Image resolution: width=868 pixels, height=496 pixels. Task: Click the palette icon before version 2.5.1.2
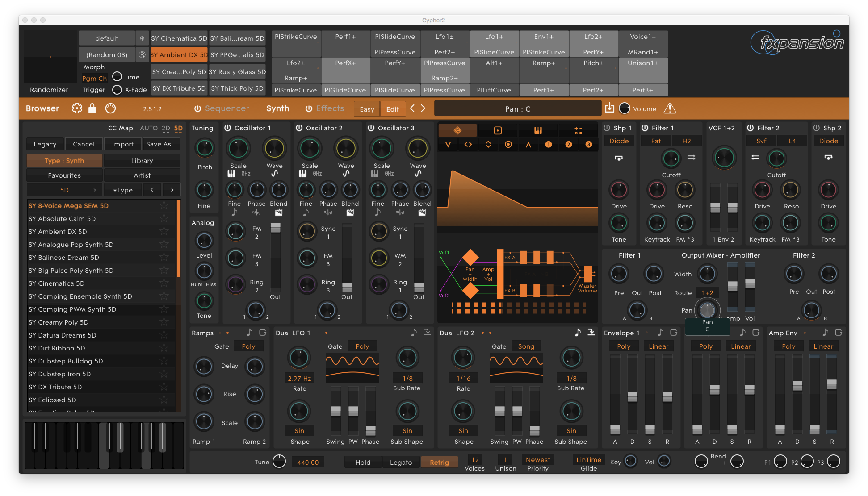[110, 108]
